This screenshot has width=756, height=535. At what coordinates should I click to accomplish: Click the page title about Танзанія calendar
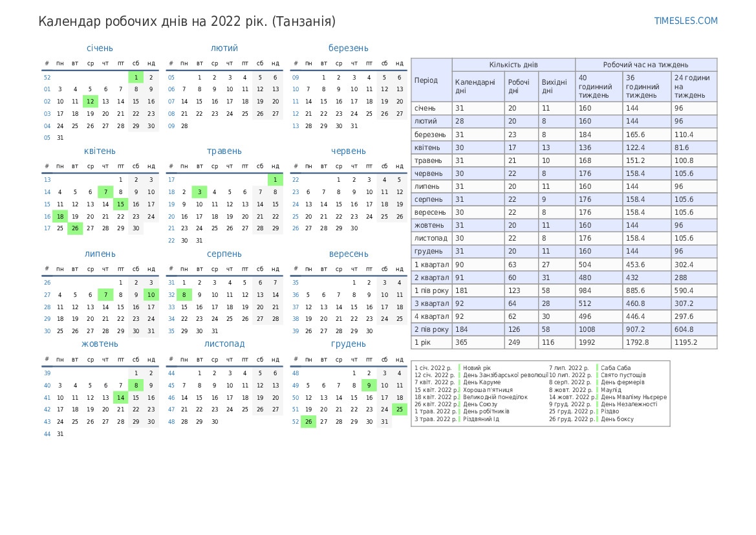pos(187,21)
